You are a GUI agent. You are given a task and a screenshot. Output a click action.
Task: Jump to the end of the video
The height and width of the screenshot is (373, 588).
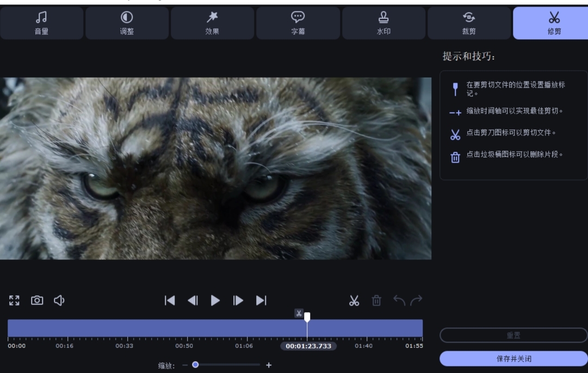[261, 300]
